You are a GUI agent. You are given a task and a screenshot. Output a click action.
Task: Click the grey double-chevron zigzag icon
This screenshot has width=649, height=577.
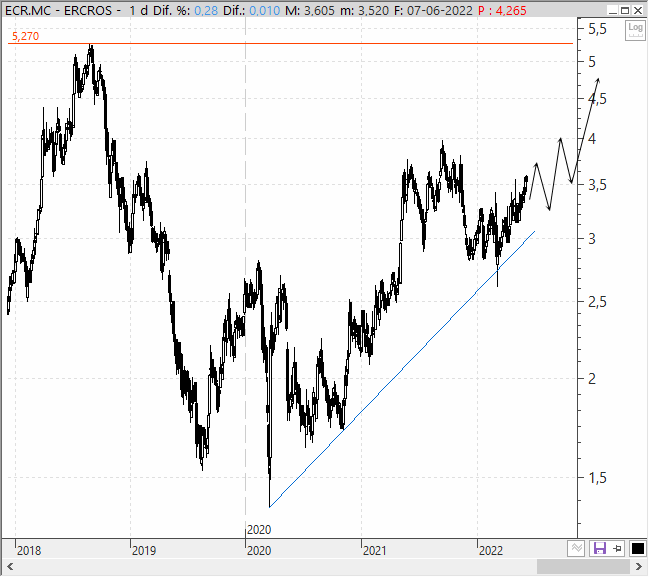tap(576, 548)
